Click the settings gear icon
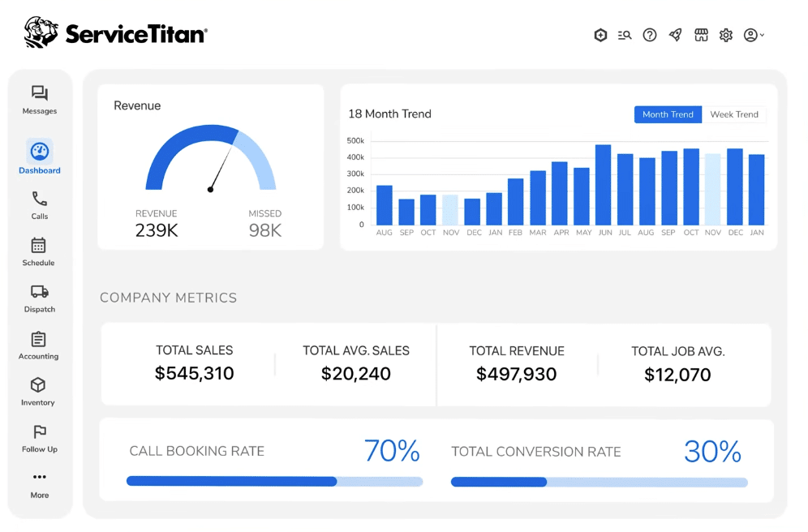The image size is (808, 532). (726, 35)
